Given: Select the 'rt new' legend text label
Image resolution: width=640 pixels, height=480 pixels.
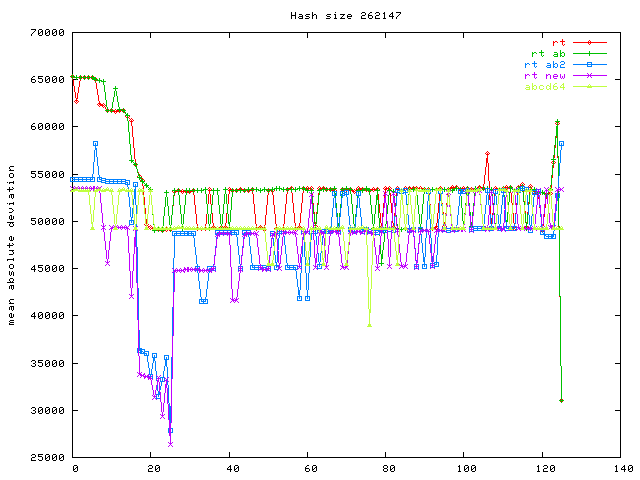Looking at the screenshot, I should click(x=544, y=75).
